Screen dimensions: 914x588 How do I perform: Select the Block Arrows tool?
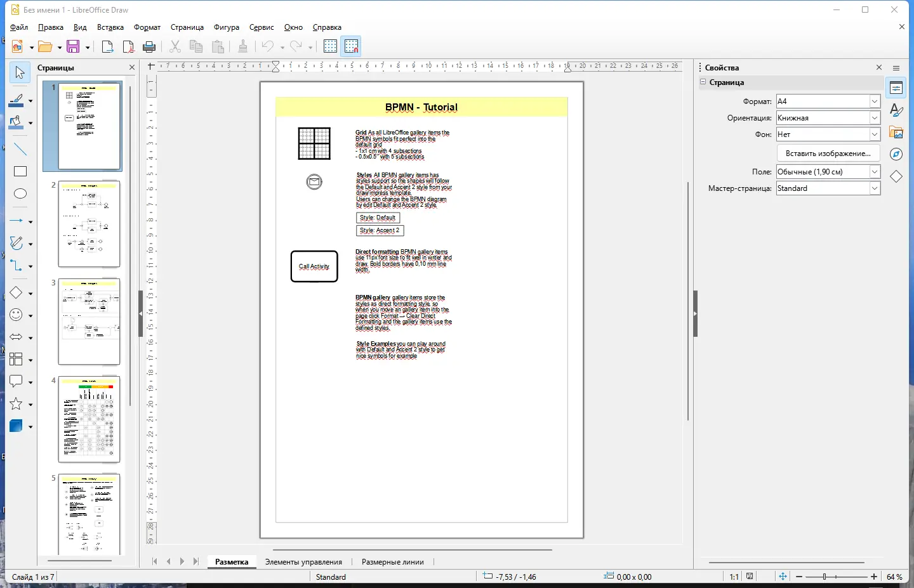[x=17, y=337]
